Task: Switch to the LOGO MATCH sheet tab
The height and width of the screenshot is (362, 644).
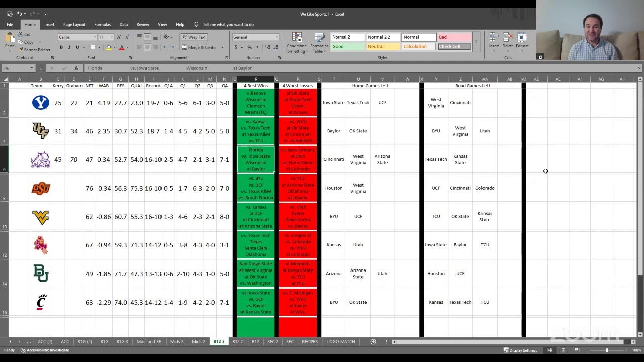Action: [341, 342]
